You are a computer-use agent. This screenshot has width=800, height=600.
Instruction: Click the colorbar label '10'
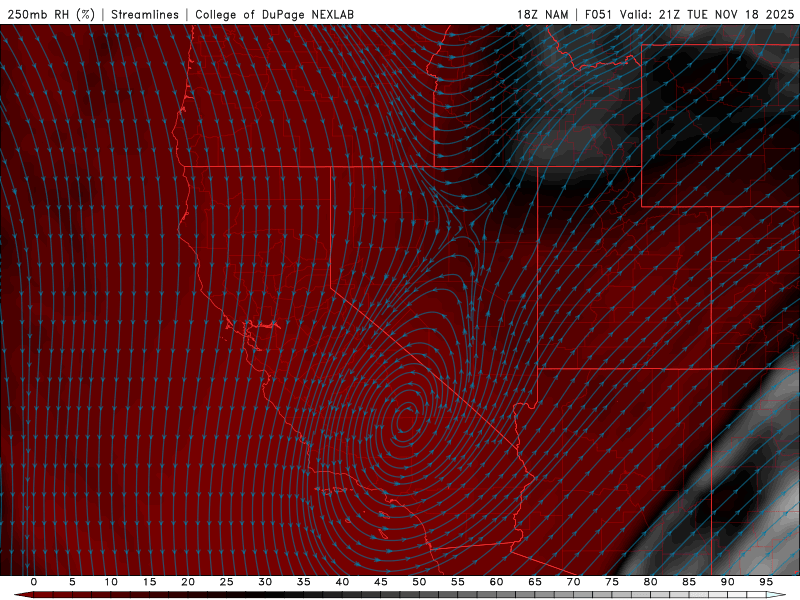(111, 582)
